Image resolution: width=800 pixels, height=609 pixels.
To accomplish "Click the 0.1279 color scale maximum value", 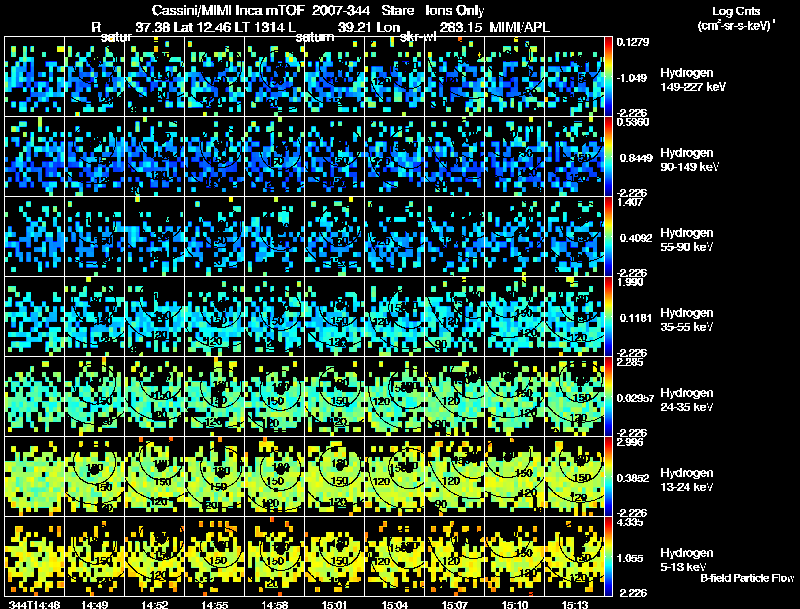I will pos(633,42).
